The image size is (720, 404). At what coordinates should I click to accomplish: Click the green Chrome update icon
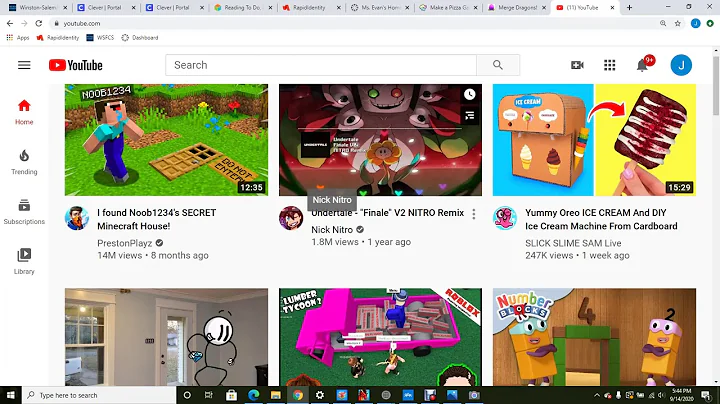pyautogui.click(x=710, y=23)
